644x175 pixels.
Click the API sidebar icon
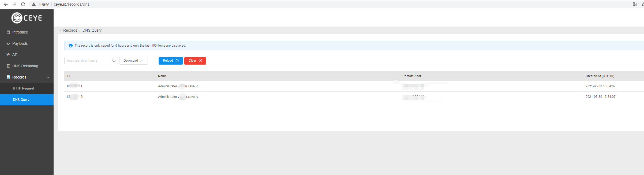point(8,55)
